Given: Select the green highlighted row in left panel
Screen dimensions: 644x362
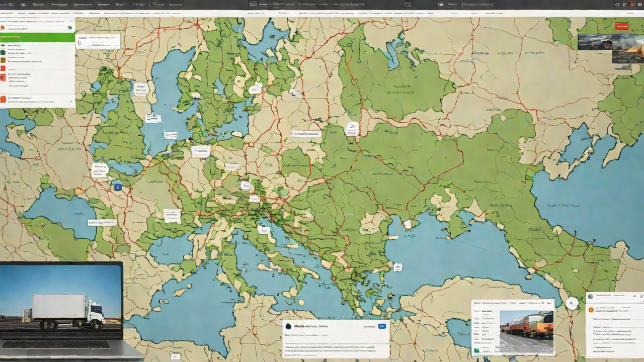Looking at the screenshot, I should pyautogui.click(x=37, y=37).
